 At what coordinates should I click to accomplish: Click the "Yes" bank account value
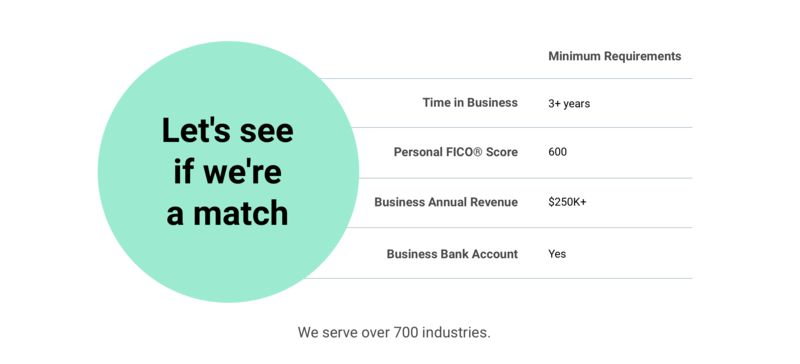pyautogui.click(x=557, y=254)
